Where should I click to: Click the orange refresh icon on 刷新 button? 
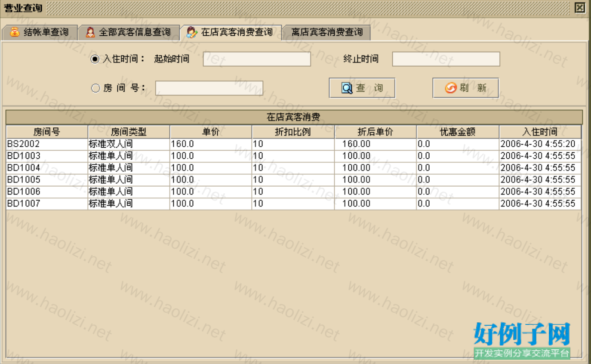[x=450, y=88]
